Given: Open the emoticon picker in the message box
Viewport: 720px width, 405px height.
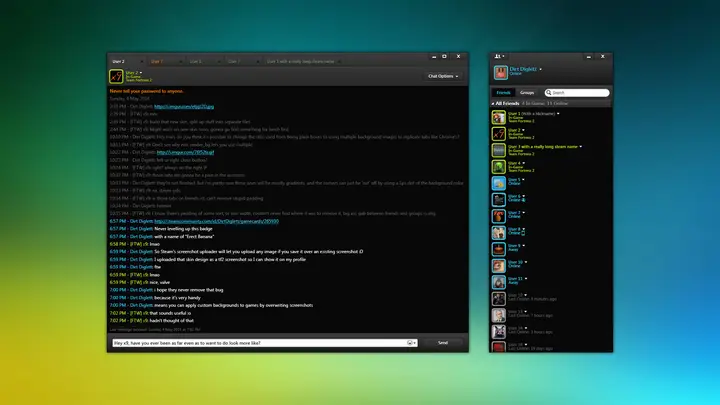Looking at the screenshot, I should pos(411,343).
